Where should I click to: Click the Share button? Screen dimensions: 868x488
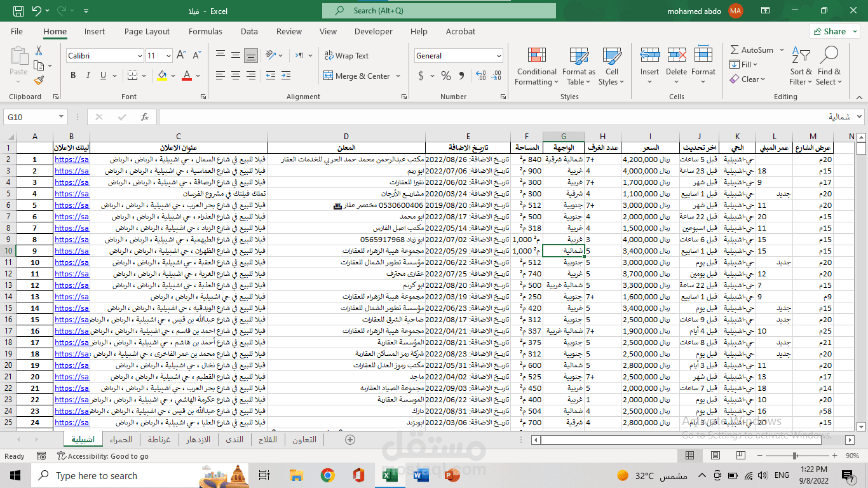pyautogui.click(x=834, y=31)
